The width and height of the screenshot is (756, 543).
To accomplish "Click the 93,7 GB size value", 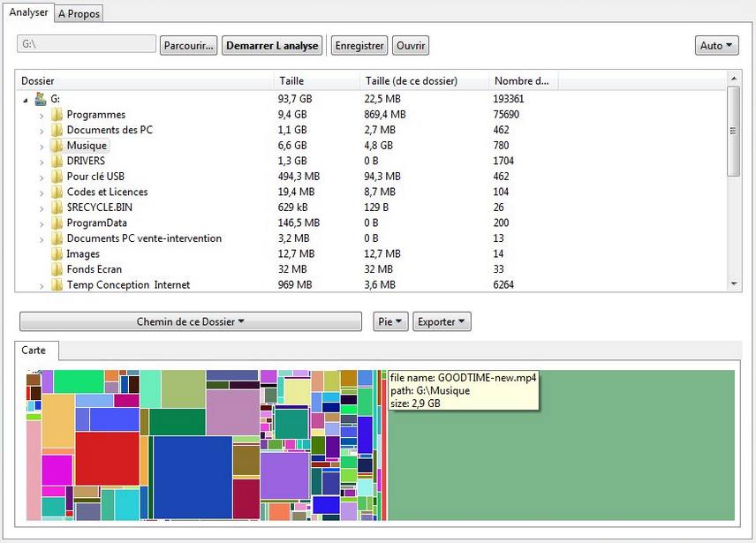I will (295, 99).
